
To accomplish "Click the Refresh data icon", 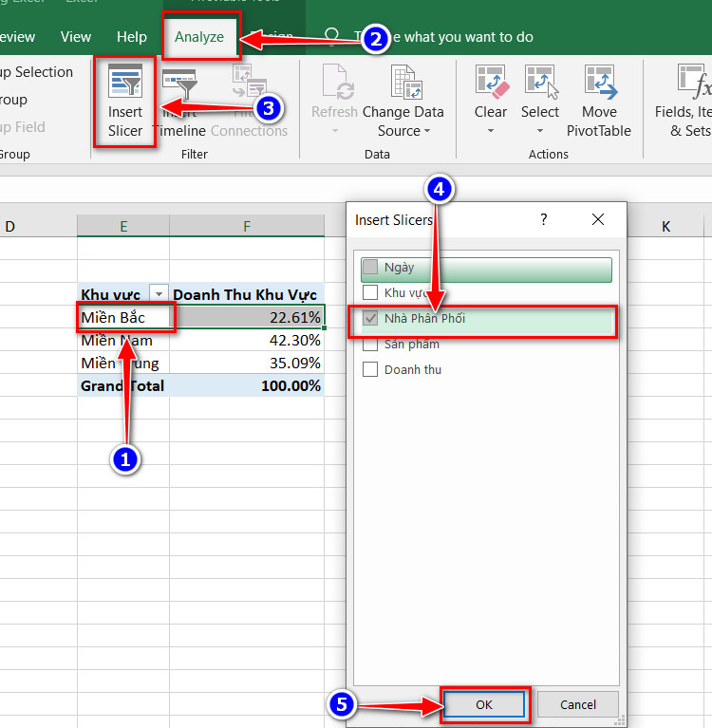I will (x=338, y=83).
